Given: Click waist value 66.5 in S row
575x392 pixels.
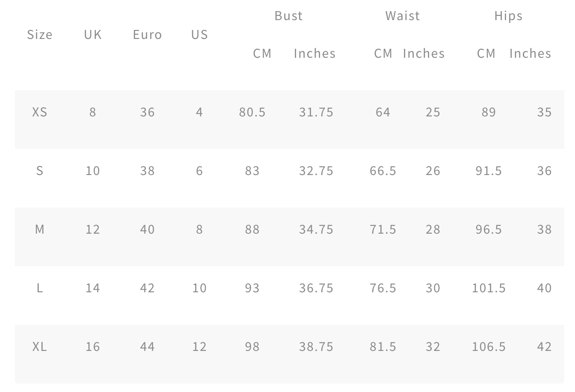Looking at the screenshot, I should tap(383, 171).
